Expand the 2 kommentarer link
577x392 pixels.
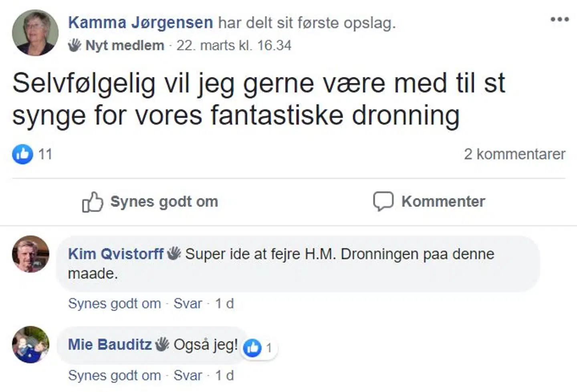pos(514,154)
